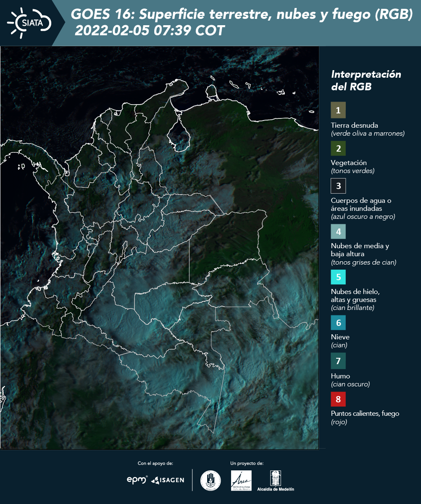Click '(verde oliva a marrones)' text
The height and width of the screenshot is (504, 421).
(368, 134)
